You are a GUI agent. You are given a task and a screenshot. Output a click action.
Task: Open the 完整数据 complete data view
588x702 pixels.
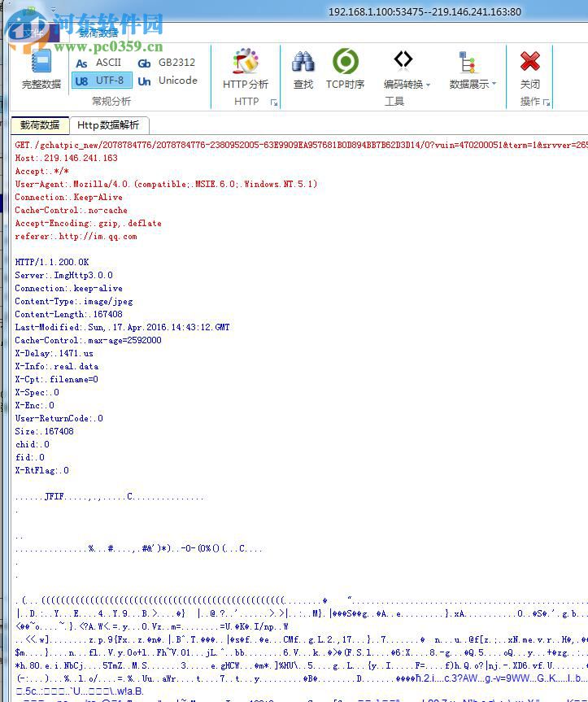(x=41, y=70)
